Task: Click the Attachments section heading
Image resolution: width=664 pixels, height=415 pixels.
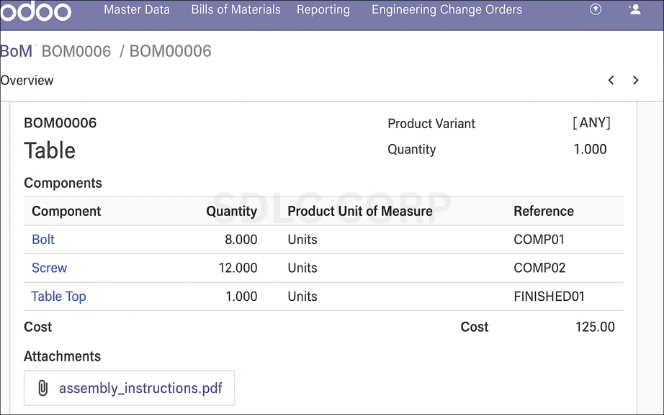Action: (x=62, y=356)
